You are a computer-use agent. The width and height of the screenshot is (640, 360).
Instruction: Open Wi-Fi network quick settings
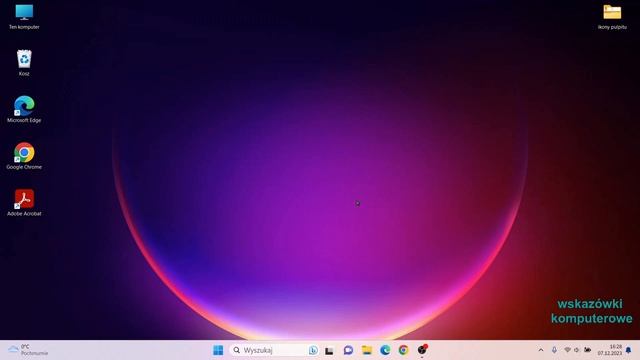[567, 350]
